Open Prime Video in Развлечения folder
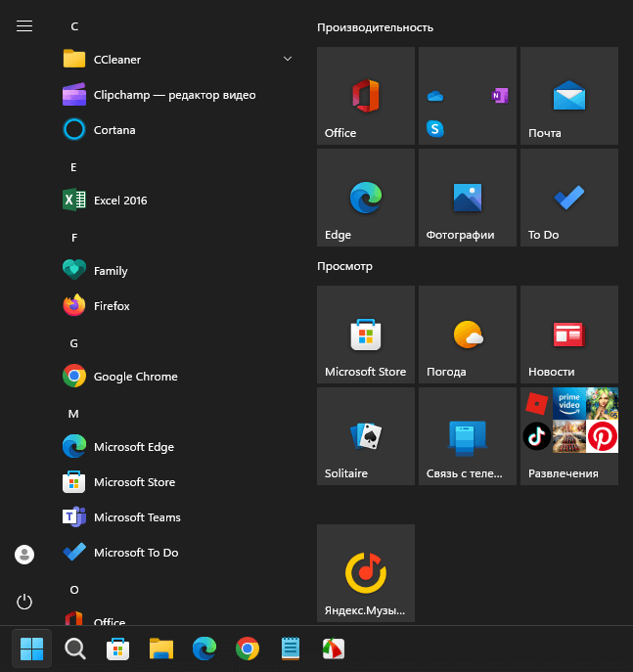Viewport: 633px width, 672px height. pyautogui.click(x=569, y=403)
